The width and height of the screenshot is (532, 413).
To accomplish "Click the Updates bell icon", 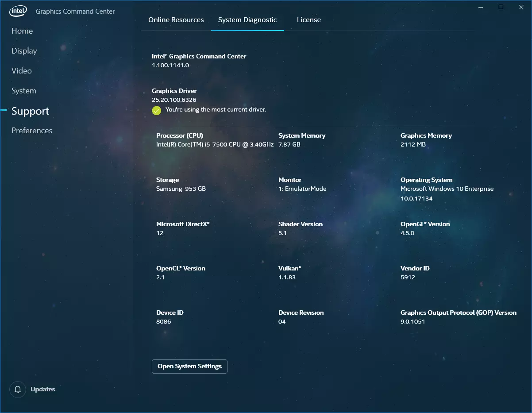I will point(18,390).
